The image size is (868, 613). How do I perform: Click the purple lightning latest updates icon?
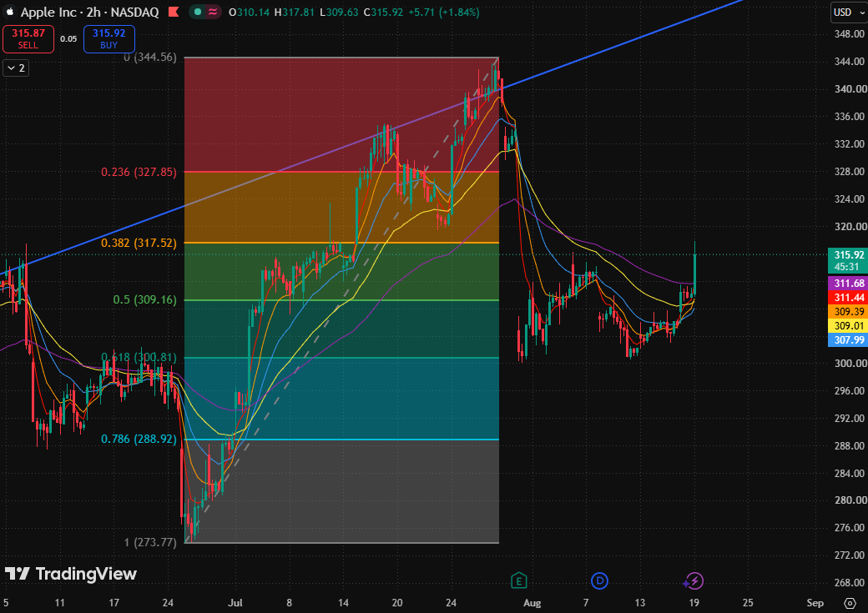[694, 581]
